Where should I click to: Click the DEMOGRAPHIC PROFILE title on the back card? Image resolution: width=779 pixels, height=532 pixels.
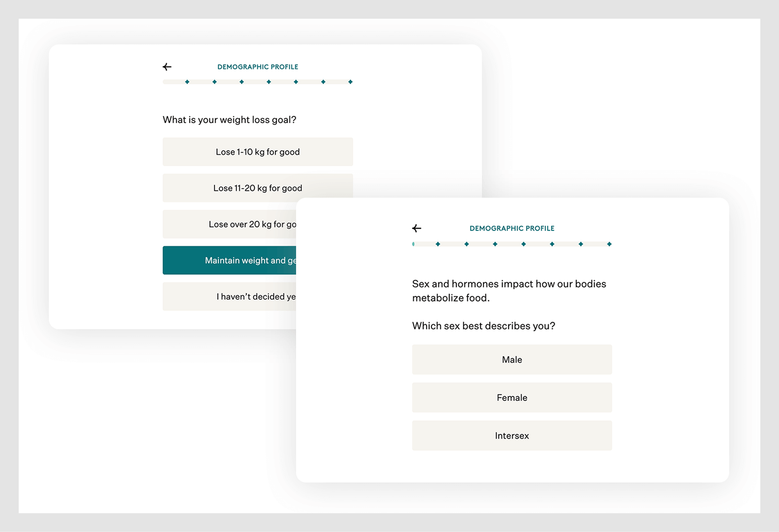pos(258,67)
